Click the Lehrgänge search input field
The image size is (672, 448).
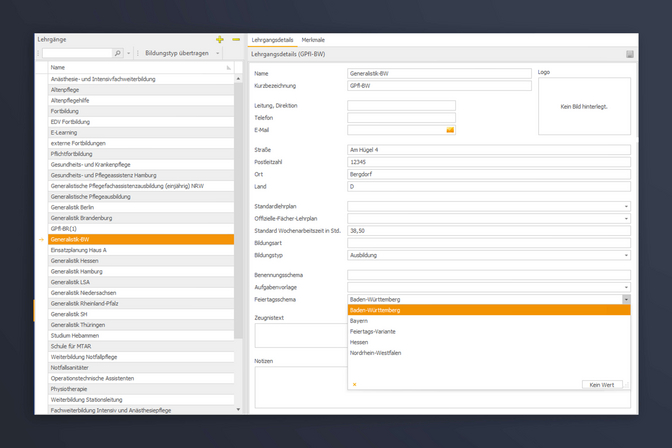click(77, 53)
